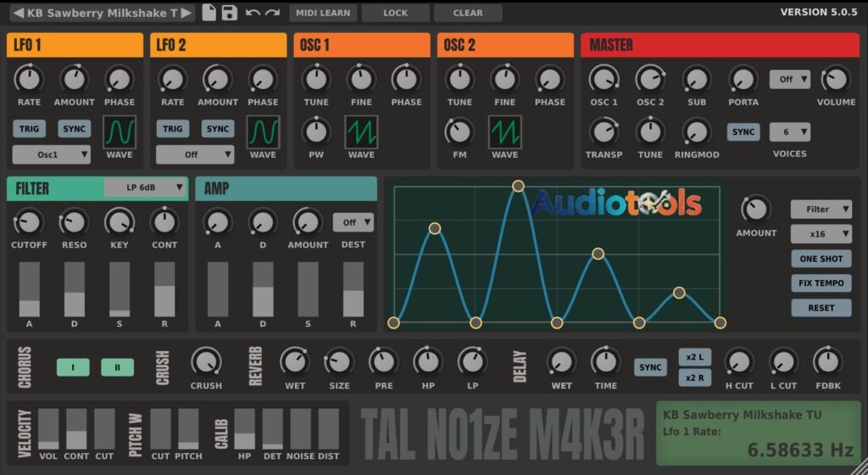Image resolution: width=868 pixels, height=475 pixels.
Task: Open VOICES count dropdown showing 6
Action: (x=790, y=132)
